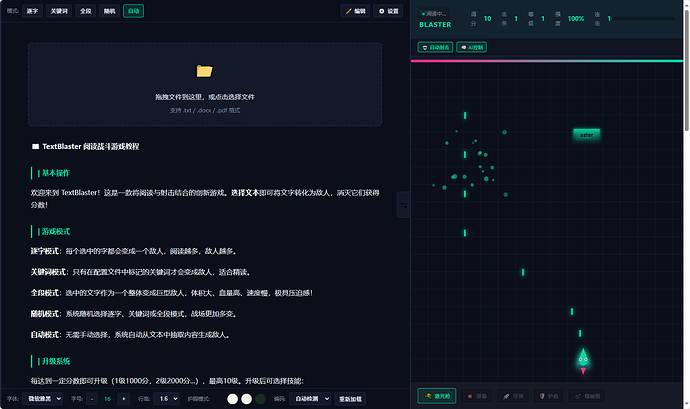
Task: Open 设置 settings button
Action: [x=388, y=11]
